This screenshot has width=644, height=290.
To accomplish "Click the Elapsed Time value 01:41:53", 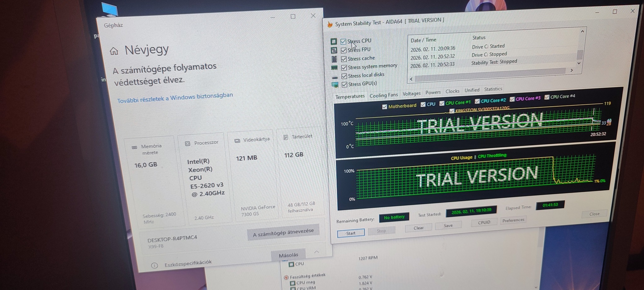I will 550,205.
